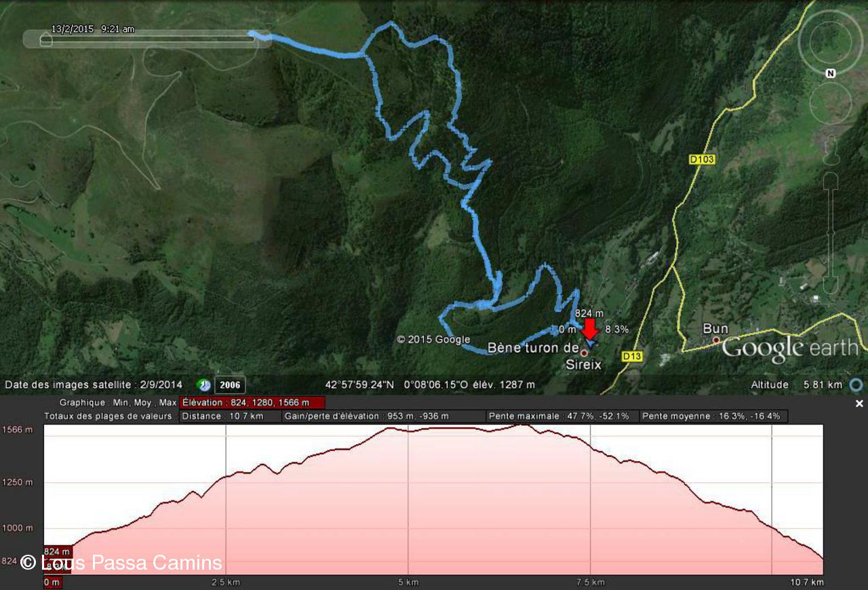Click the Street View pegman icon
The height and width of the screenshot is (590, 868).
(831, 147)
